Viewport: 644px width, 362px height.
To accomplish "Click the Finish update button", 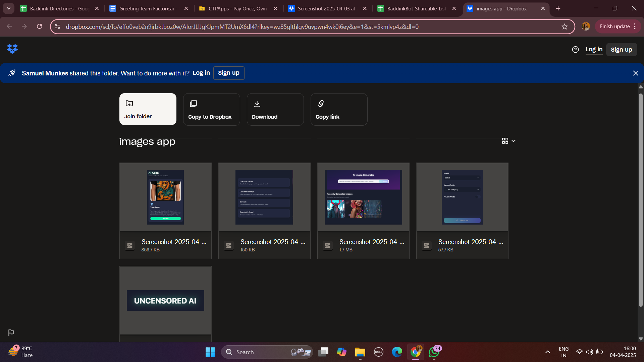I will click(x=618, y=26).
